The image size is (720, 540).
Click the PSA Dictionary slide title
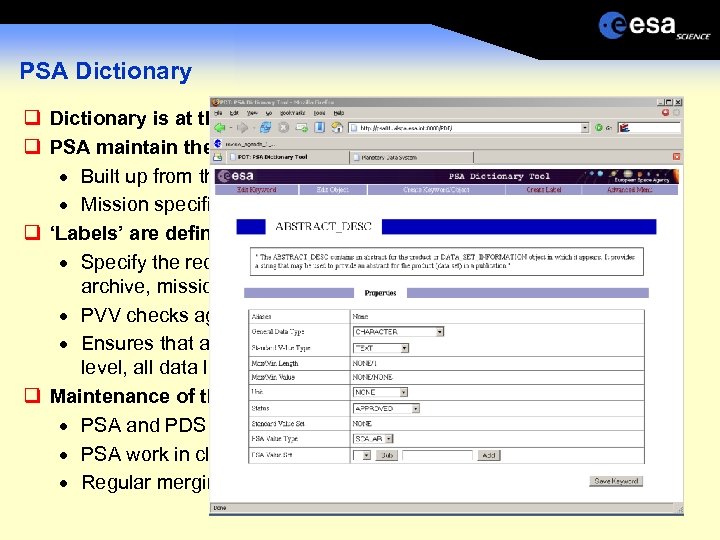click(106, 71)
